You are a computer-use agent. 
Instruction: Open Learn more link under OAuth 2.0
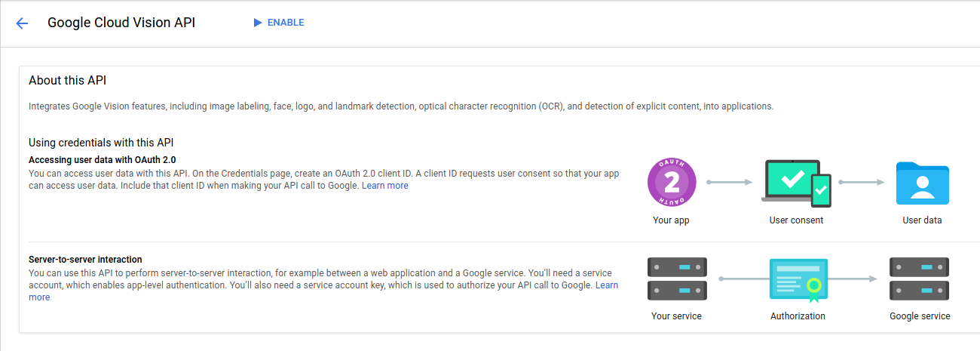coord(384,186)
